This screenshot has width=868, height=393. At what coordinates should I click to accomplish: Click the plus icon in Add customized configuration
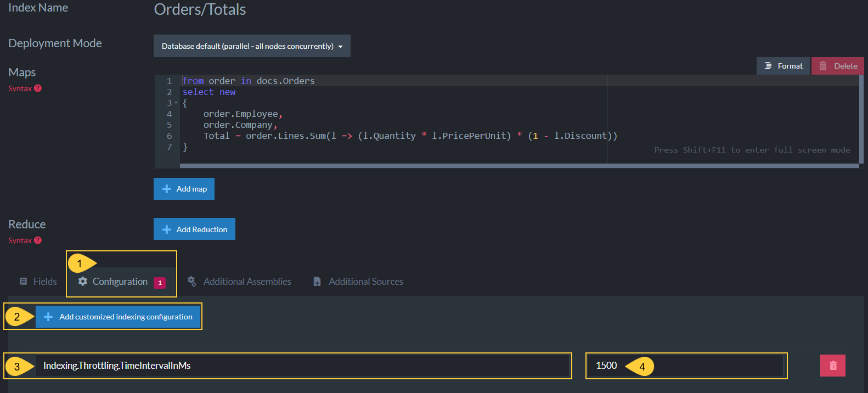pos(48,317)
